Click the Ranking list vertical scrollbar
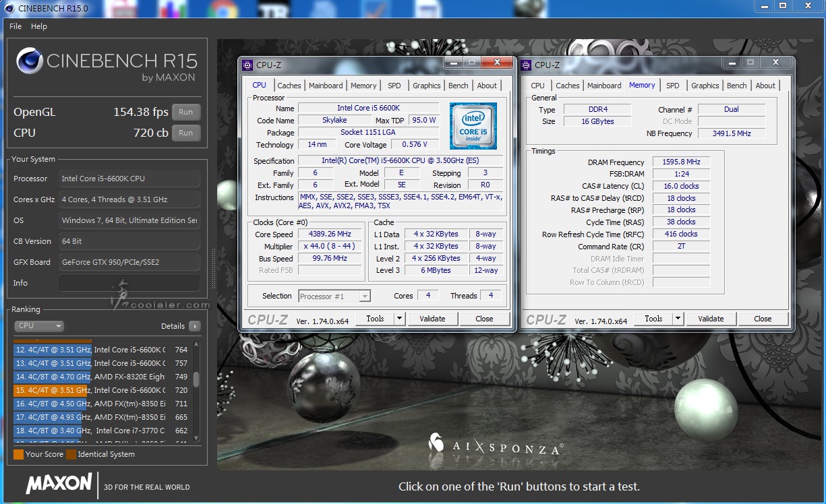 tap(196, 392)
